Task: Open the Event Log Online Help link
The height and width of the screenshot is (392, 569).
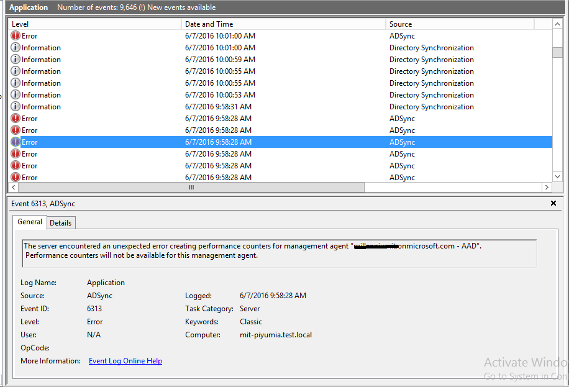Action: tap(125, 361)
